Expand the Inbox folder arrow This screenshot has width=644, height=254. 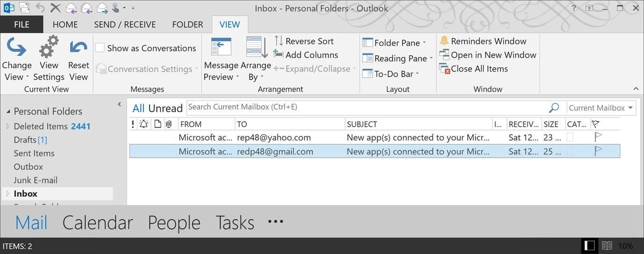tap(8, 194)
